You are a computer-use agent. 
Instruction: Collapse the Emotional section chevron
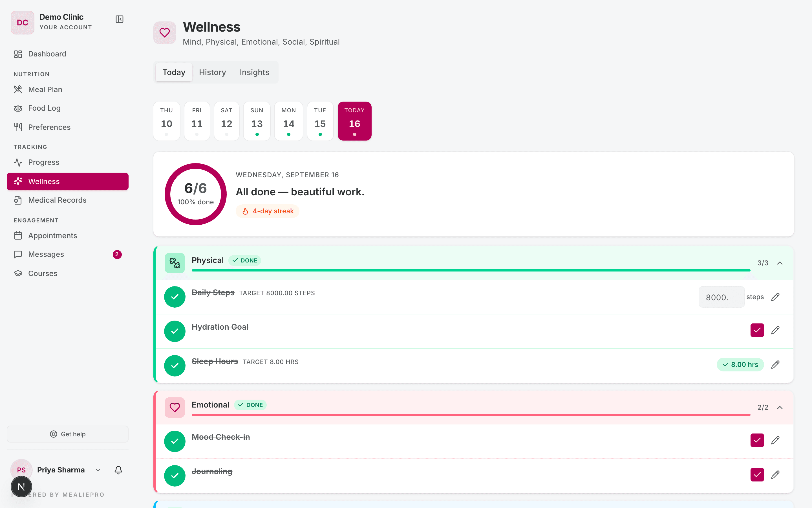click(780, 408)
